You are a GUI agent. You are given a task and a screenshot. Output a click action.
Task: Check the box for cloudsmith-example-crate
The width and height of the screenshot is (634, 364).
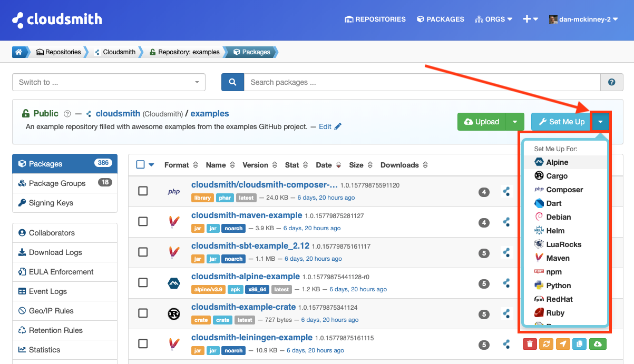pyautogui.click(x=143, y=313)
